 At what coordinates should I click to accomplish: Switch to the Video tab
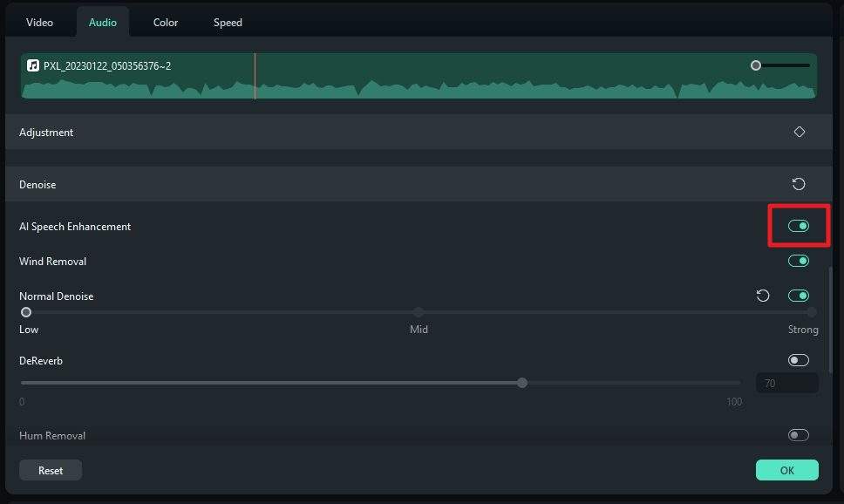pos(39,23)
